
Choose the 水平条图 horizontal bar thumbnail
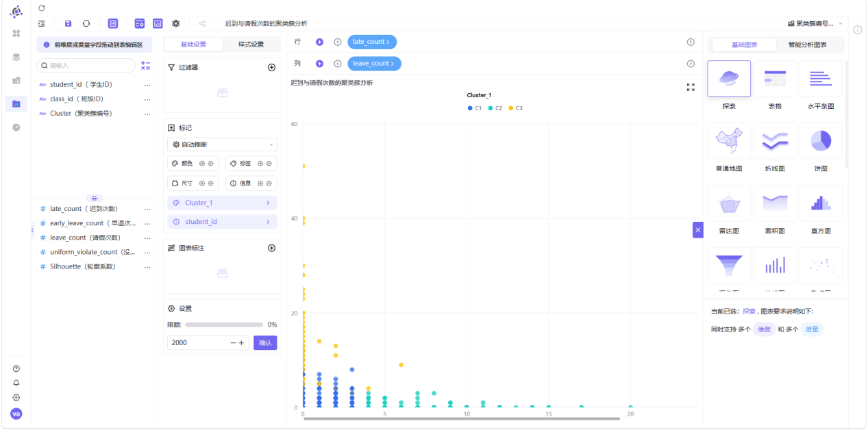pos(821,79)
